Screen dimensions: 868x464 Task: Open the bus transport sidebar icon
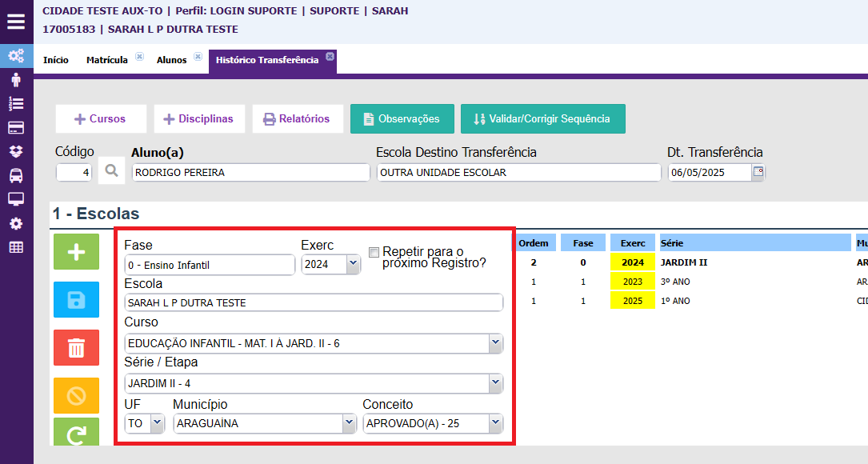[16, 175]
